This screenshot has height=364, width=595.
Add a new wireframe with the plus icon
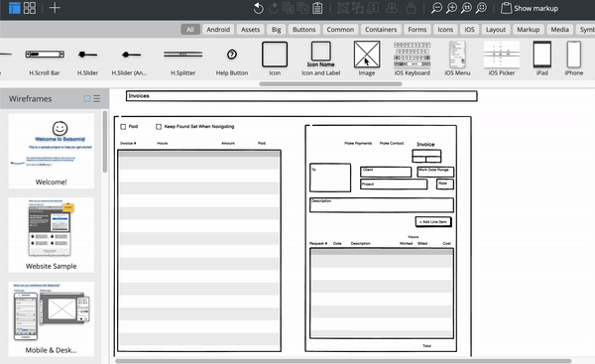(55, 8)
